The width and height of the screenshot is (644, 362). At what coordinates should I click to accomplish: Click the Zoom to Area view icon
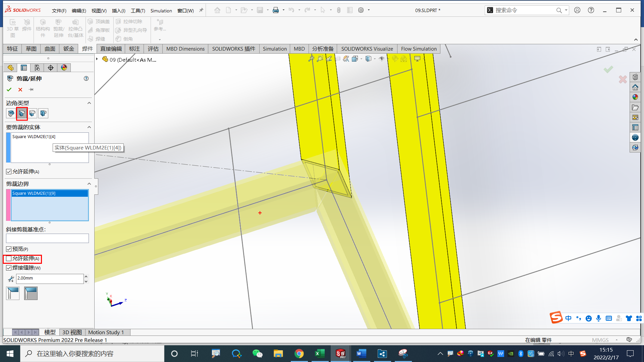click(x=320, y=59)
